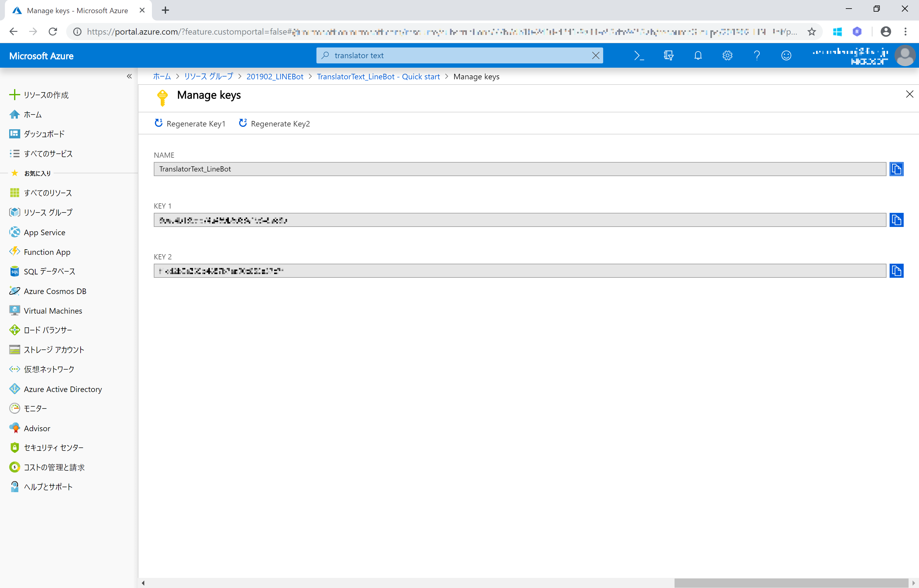This screenshot has width=919, height=588.
Task: Open App Service in sidebar
Action: (44, 232)
